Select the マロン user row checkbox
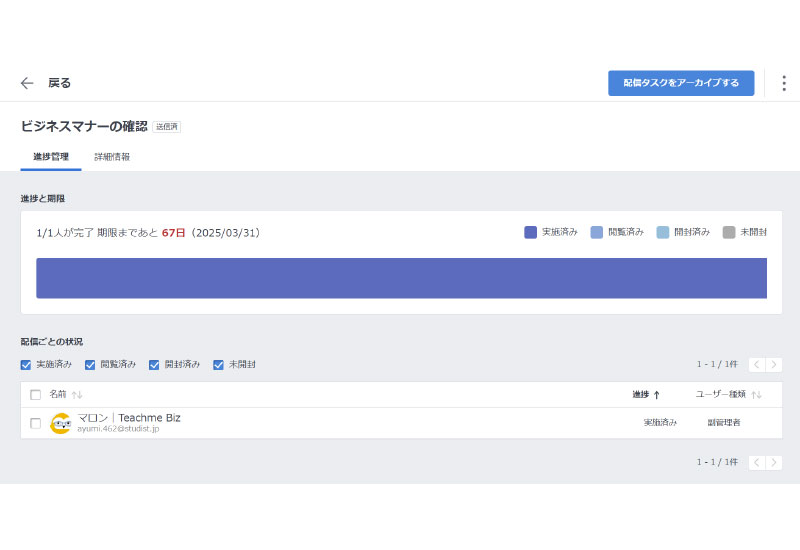Image resolution: width=800 pixels, height=550 pixels. tap(36, 423)
